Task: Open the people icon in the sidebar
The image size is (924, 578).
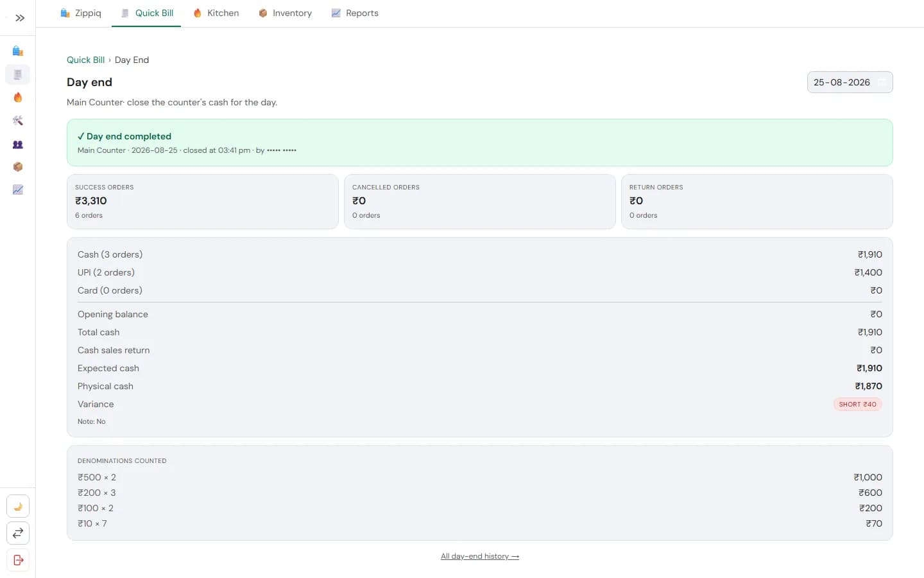Action: click(18, 144)
